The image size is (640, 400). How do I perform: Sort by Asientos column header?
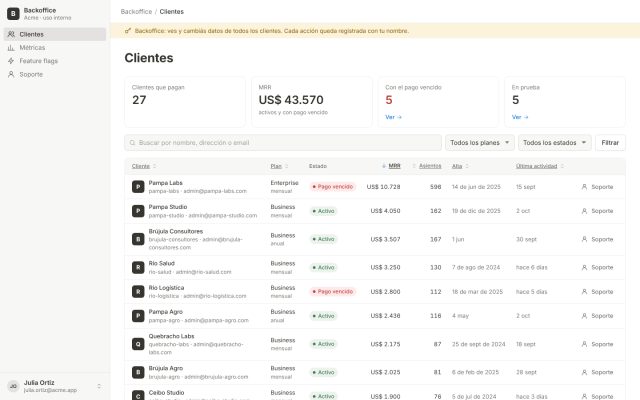click(x=427, y=166)
